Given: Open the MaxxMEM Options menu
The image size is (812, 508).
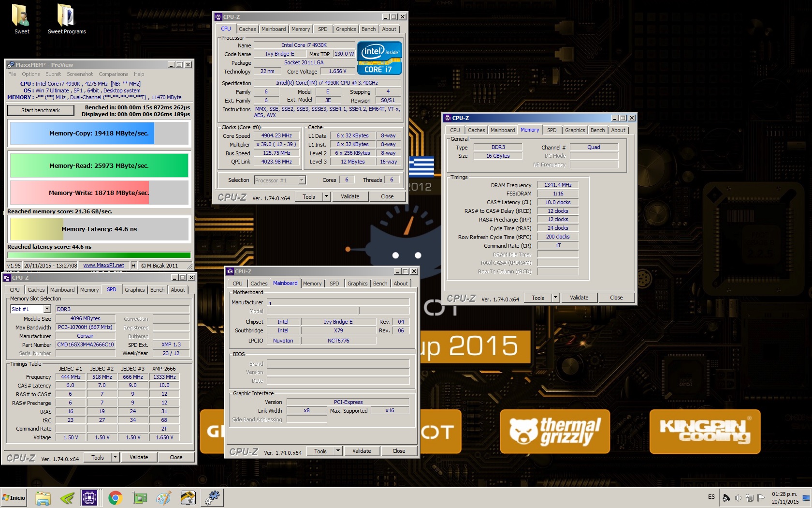Looking at the screenshot, I should coord(30,74).
